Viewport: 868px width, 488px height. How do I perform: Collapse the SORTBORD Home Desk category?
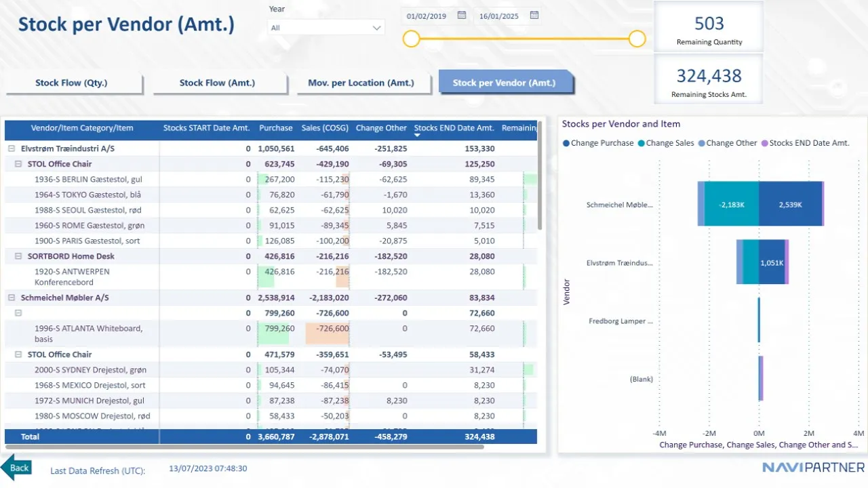(x=18, y=256)
